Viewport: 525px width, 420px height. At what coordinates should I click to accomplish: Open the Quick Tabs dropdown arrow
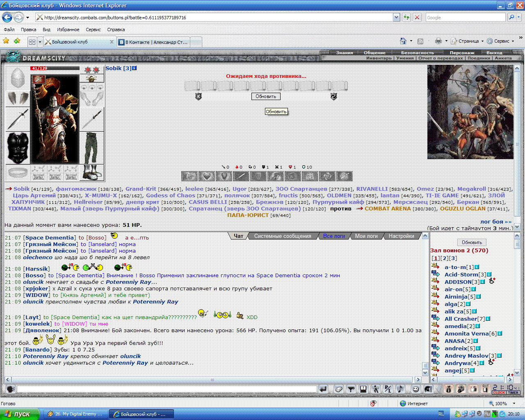(x=40, y=42)
